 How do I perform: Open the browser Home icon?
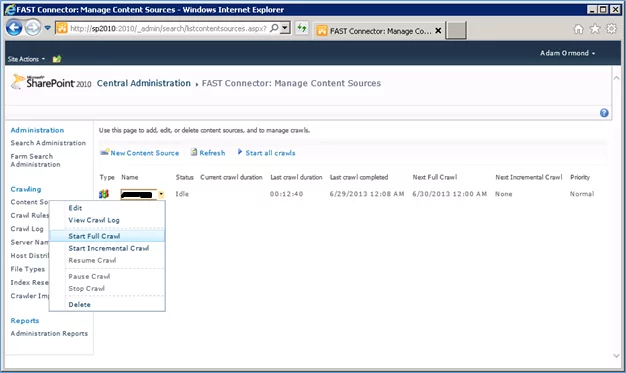578,29
